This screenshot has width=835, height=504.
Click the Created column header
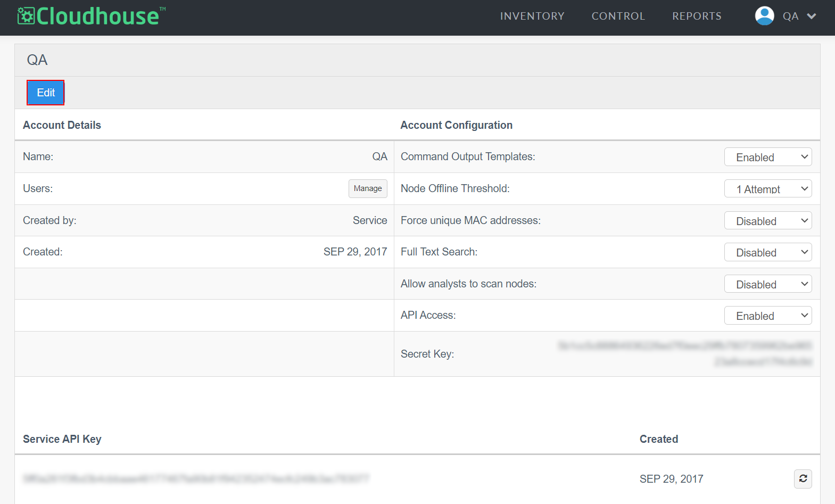(x=659, y=439)
